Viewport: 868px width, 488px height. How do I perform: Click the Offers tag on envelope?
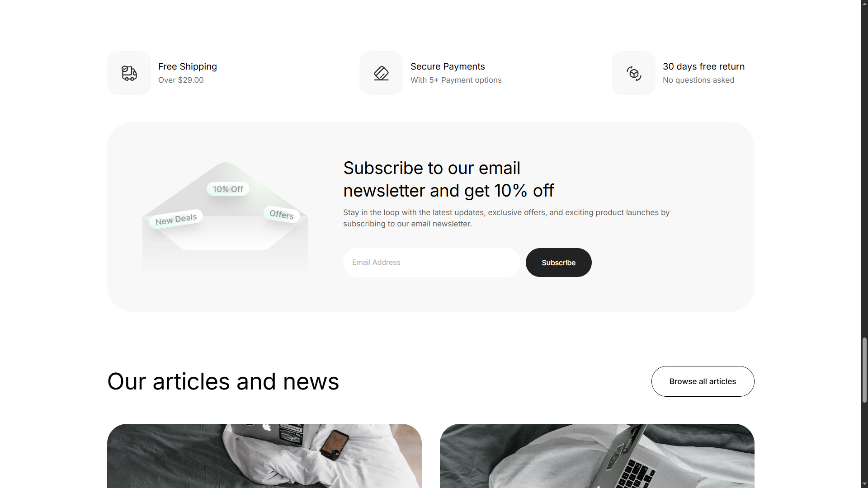(282, 214)
